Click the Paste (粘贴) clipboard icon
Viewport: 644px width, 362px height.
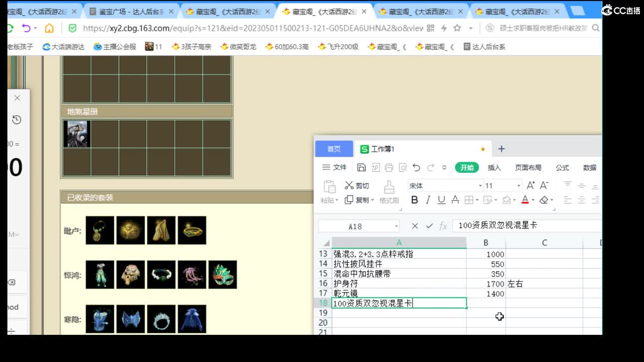[x=329, y=187]
